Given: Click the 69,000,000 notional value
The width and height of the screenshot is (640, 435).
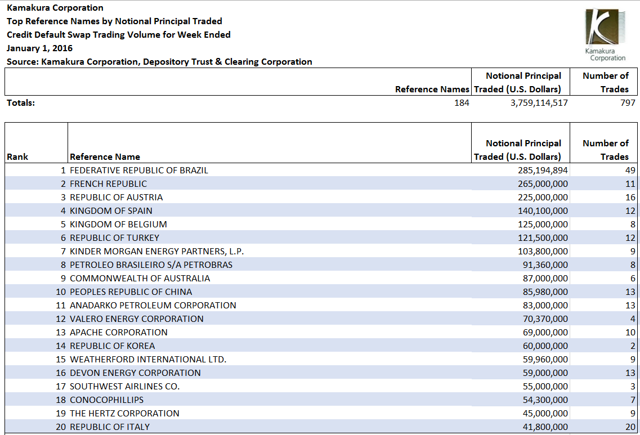Looking at the screenshot, I should [545, 332].
